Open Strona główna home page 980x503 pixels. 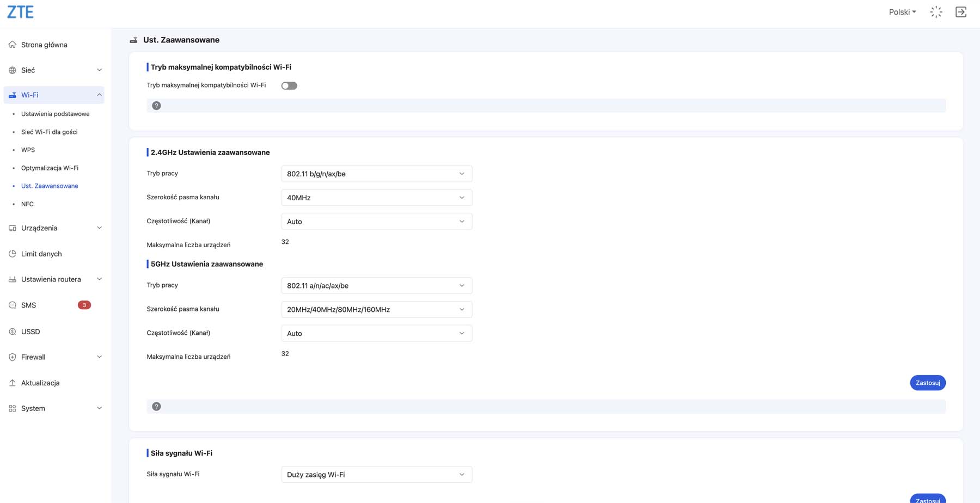[x=44, y=45]
